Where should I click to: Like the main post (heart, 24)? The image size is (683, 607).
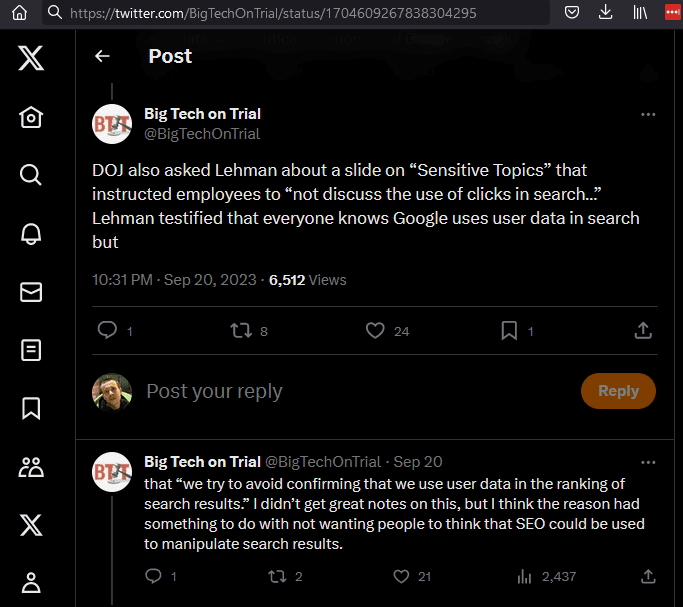click(x=375, y=330)
